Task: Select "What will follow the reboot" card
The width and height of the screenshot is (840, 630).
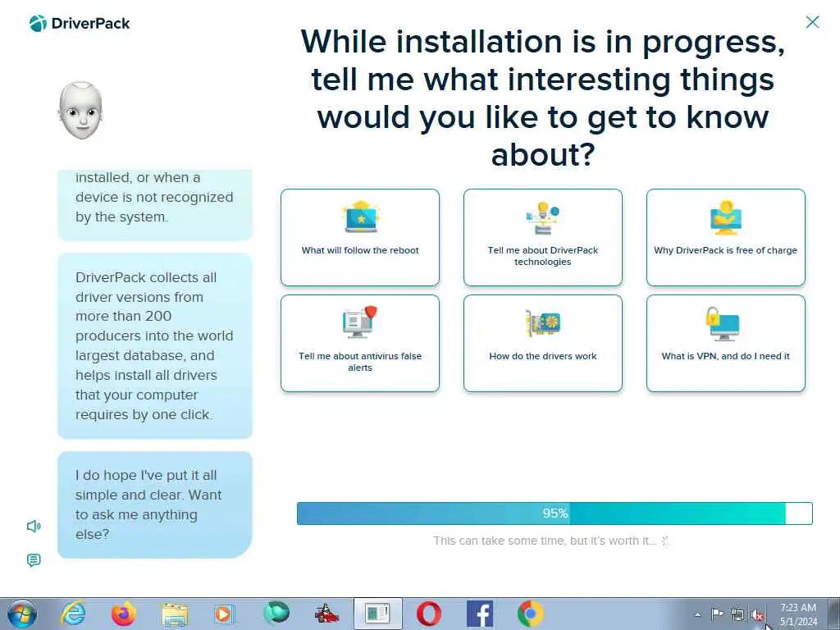Action: (360, 237)
